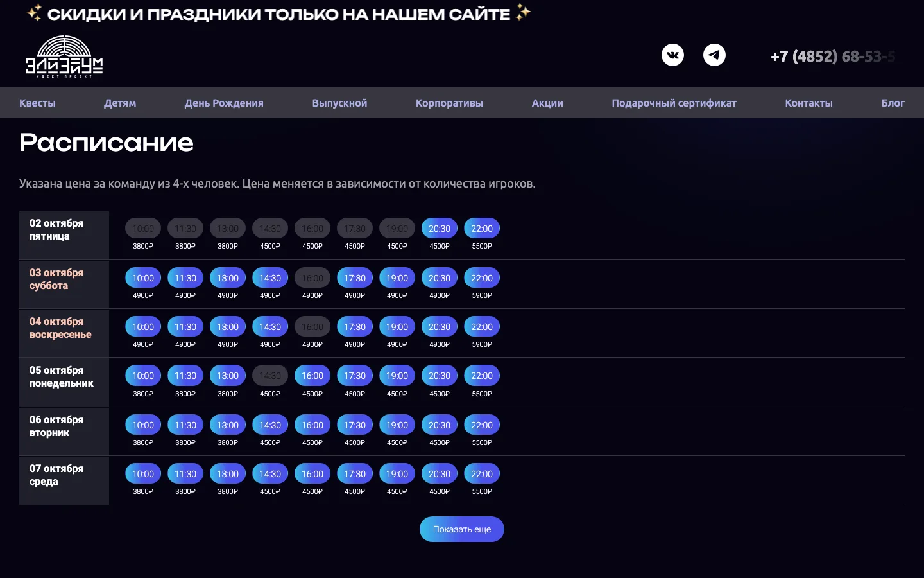
Task: Book 13:00 on 04 октября воскресенье
Action: (x=228, y=327)
